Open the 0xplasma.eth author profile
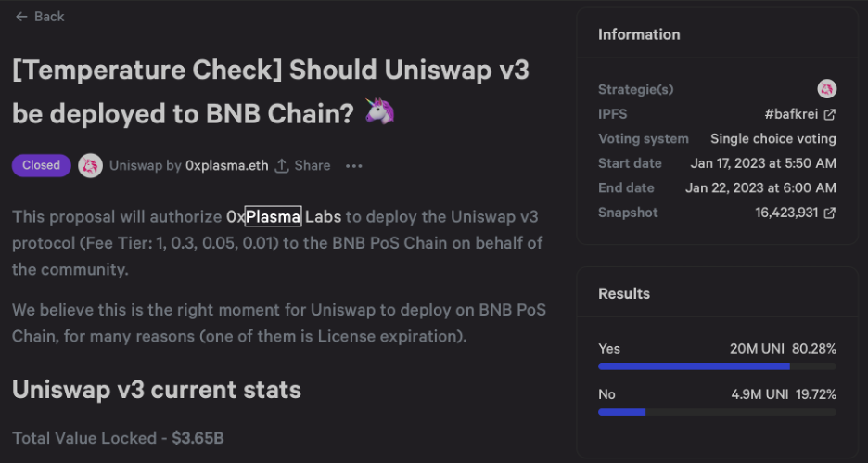This screenshot has height=464, width=868. coord(226,166)
